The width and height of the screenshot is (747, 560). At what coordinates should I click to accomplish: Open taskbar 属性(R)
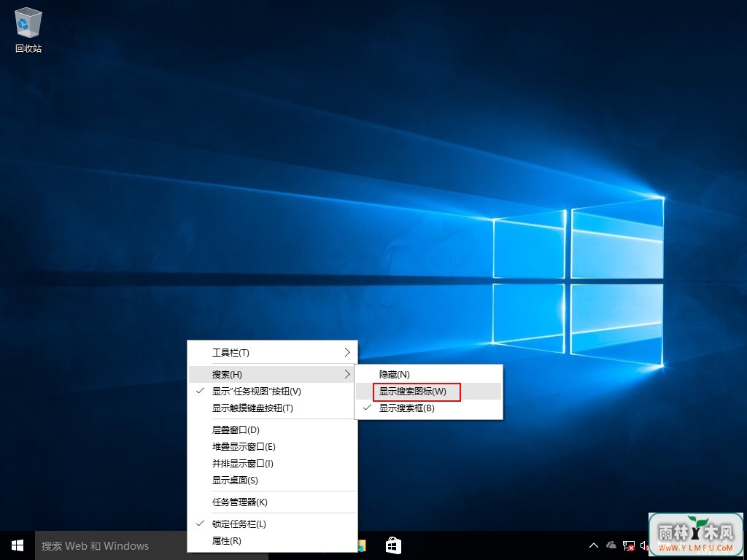point(273,541)
